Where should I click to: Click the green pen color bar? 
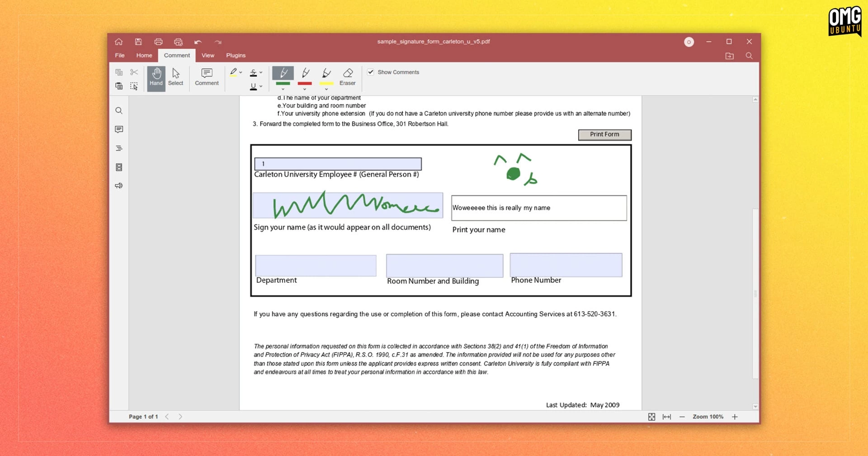click(x=283, y=84)
